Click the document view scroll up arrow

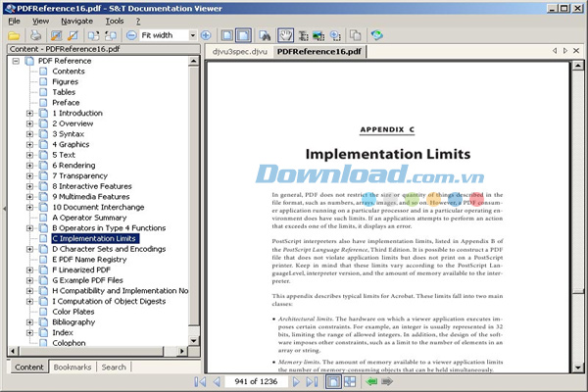pos(578,66)
